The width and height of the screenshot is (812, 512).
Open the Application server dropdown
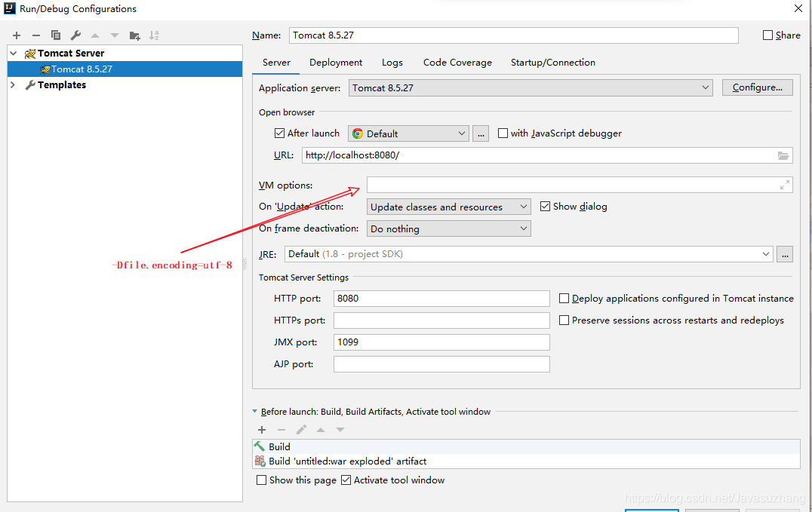click(x=531, y=88)
